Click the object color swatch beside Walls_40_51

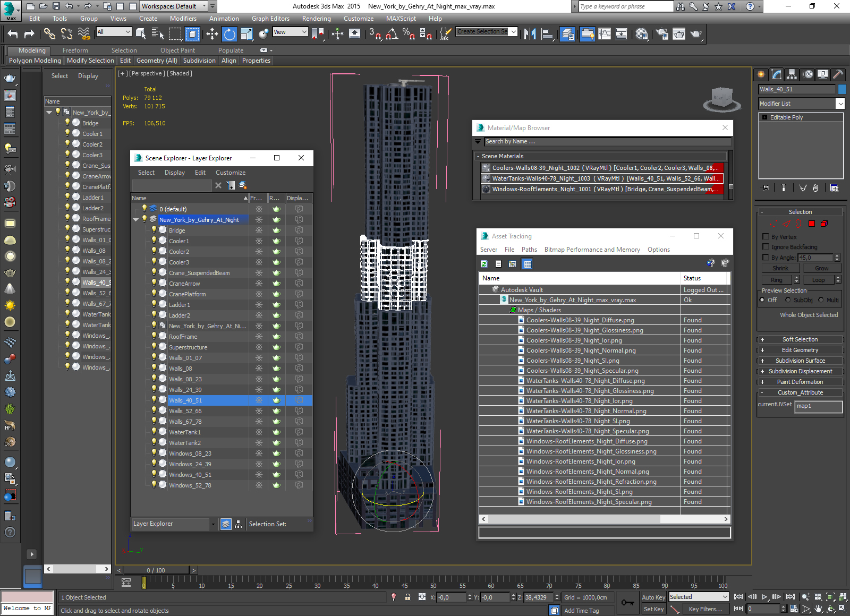[x=842, y=89]
